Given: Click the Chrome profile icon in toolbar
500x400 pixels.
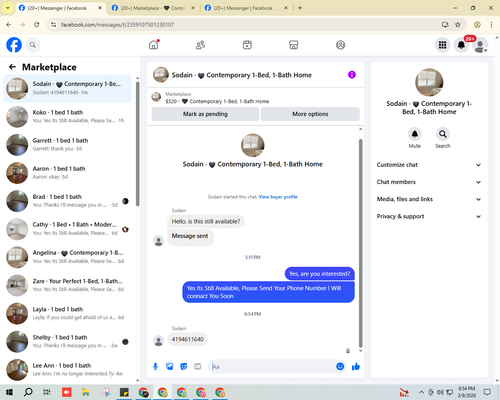Looking at the screenshot, I should coord(477,25).
